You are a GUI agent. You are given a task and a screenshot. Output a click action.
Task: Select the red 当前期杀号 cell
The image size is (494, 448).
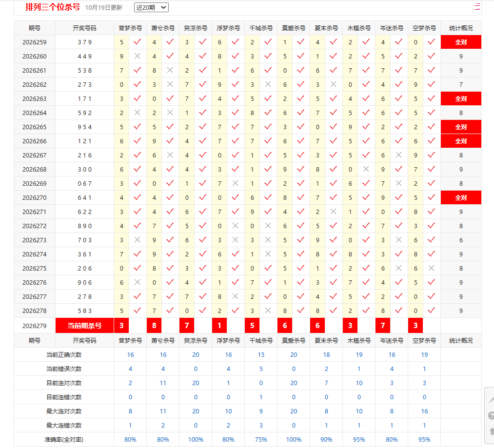[x=84, y=326]
